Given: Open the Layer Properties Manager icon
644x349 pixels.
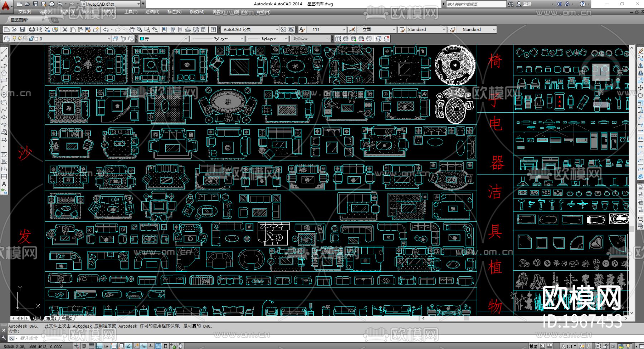Looking at the screenshot, I should [x=7, y=39].
